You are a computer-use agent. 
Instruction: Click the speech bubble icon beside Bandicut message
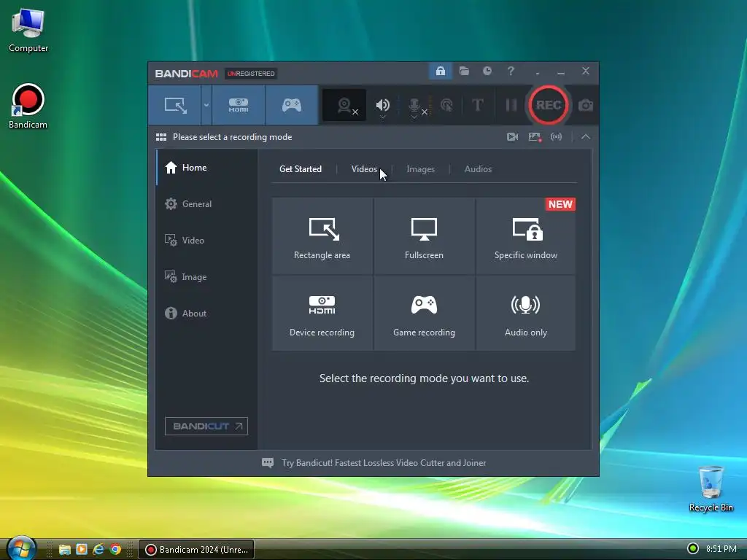pos(268,463)
